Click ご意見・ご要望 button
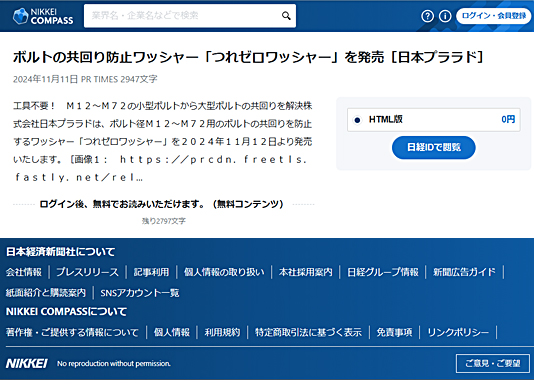This screenshot has height=392, width=534. tap(493, 363)
